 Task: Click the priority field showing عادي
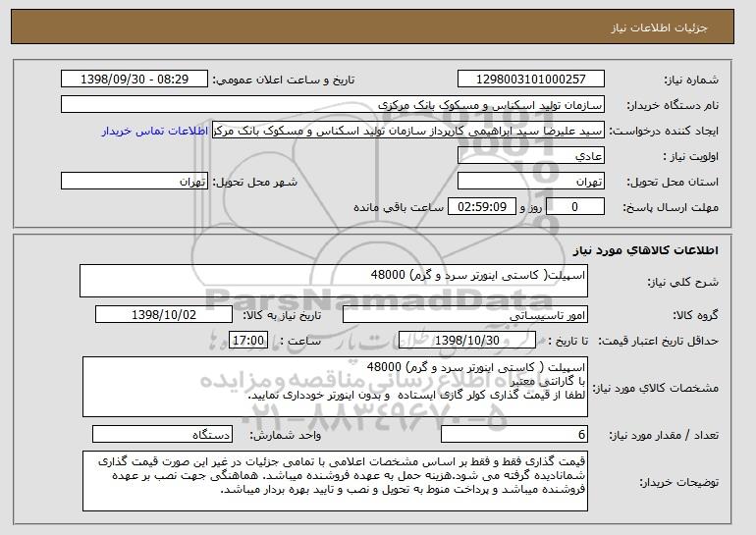click(531, 156)
